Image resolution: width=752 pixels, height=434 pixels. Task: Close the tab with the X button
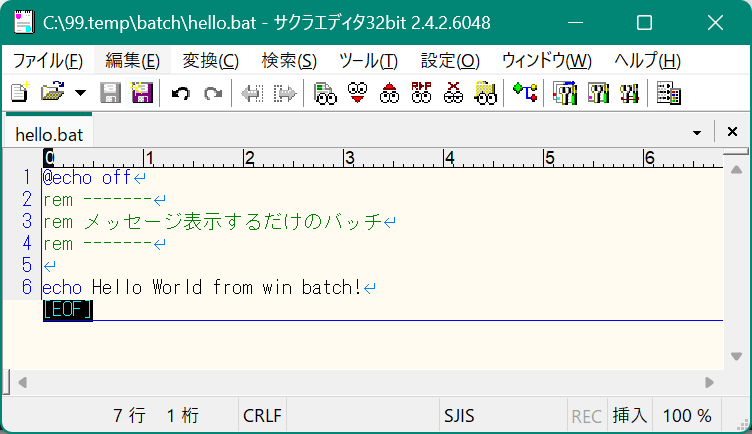[x=731, y=133]
